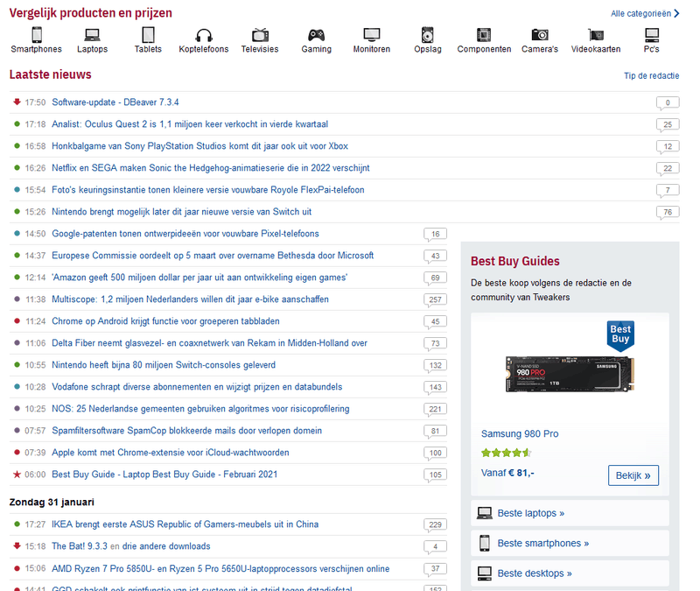Image resolution: width=700 pixels, height=591 pixels.
Task: Click phone icon next to Beste smartphones
Action: pyautogui.click(x=485, y=543)
